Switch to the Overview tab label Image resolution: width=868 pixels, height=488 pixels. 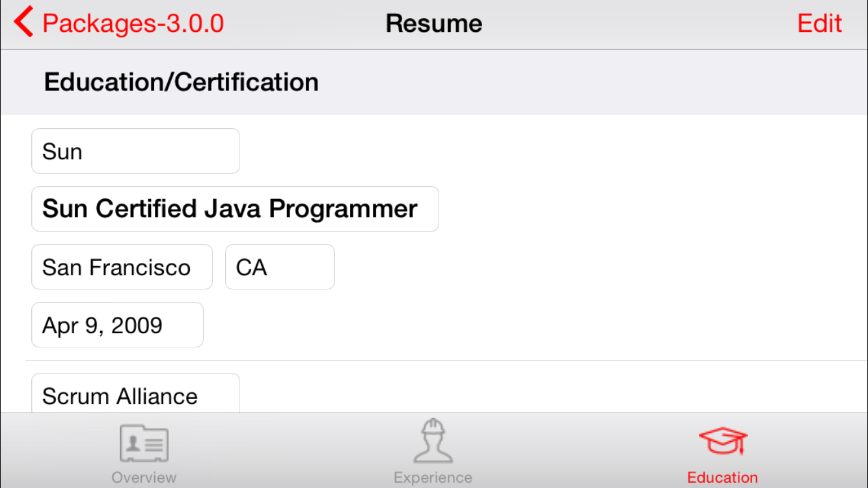click(x=144, y=478)
